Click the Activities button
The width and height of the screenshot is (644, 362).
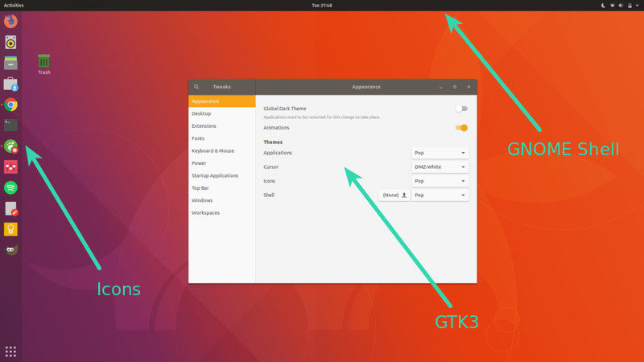(x=14, y=6)
